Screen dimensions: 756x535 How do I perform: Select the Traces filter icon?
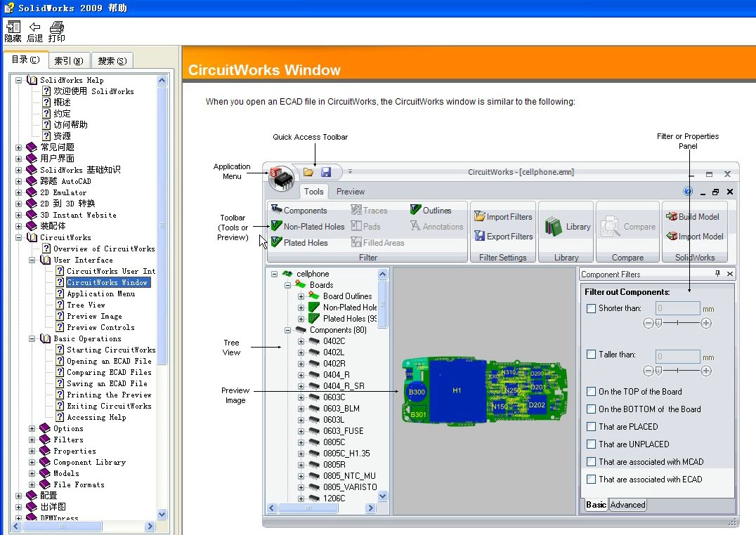356,210
